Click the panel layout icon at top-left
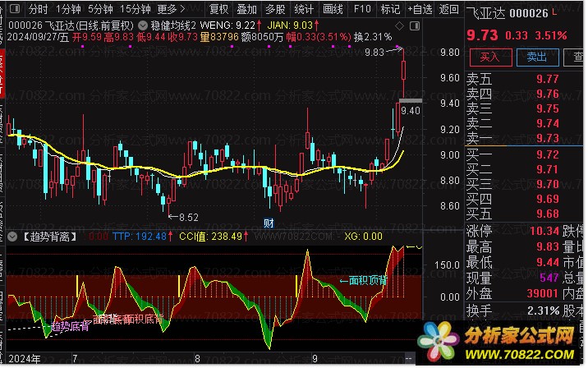The image size is (588, 368). [x=15, y=9]
